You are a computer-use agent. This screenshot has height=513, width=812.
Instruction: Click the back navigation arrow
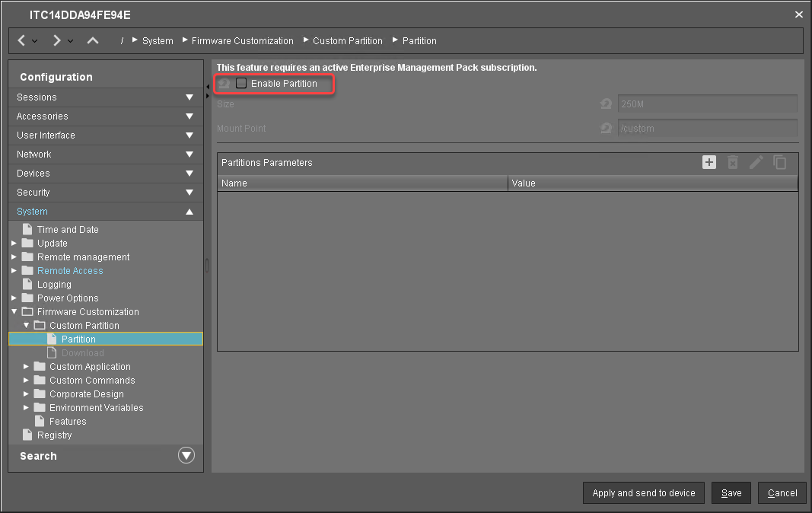coord(22,40)
